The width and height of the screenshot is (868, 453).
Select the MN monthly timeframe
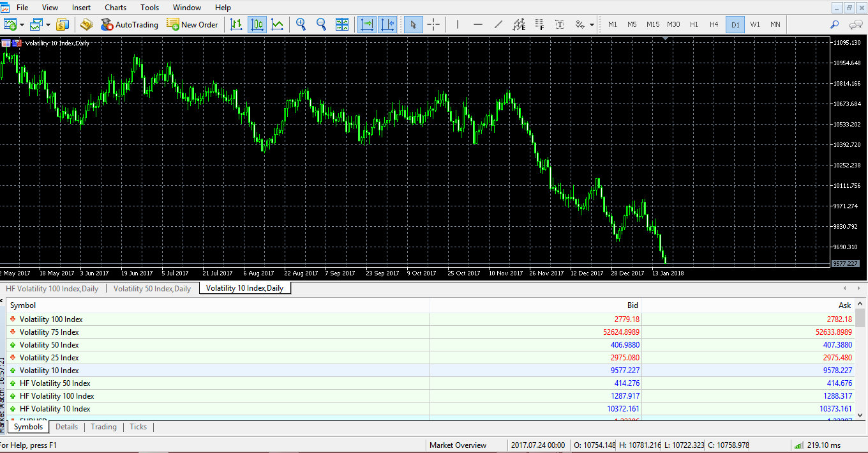tap(775, 25)
